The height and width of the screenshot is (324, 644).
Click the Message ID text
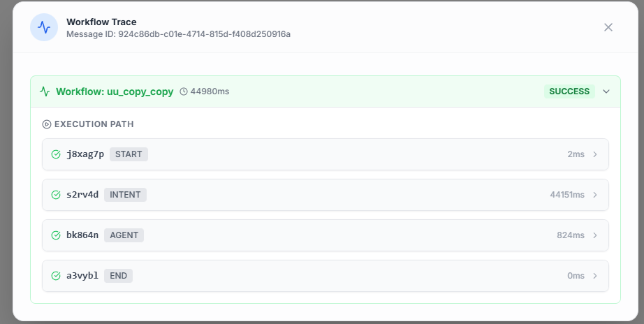tap(178, 34)
